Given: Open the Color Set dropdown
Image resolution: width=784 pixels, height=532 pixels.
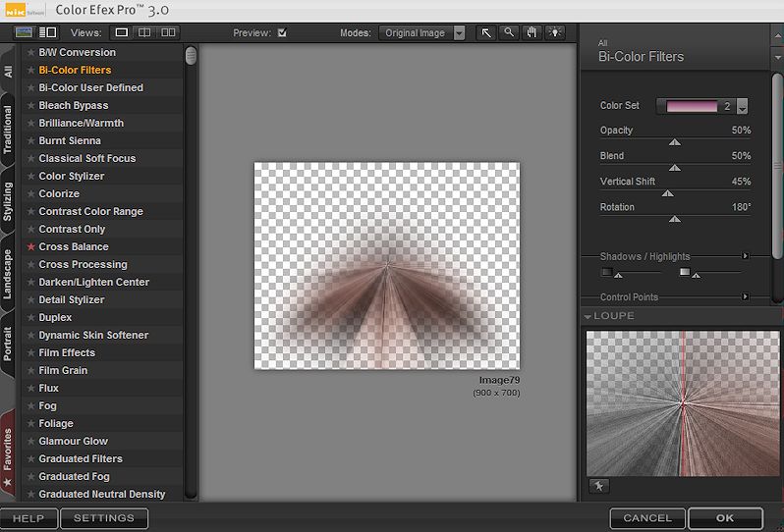Looking at the screenshot, I should [742, 106].
